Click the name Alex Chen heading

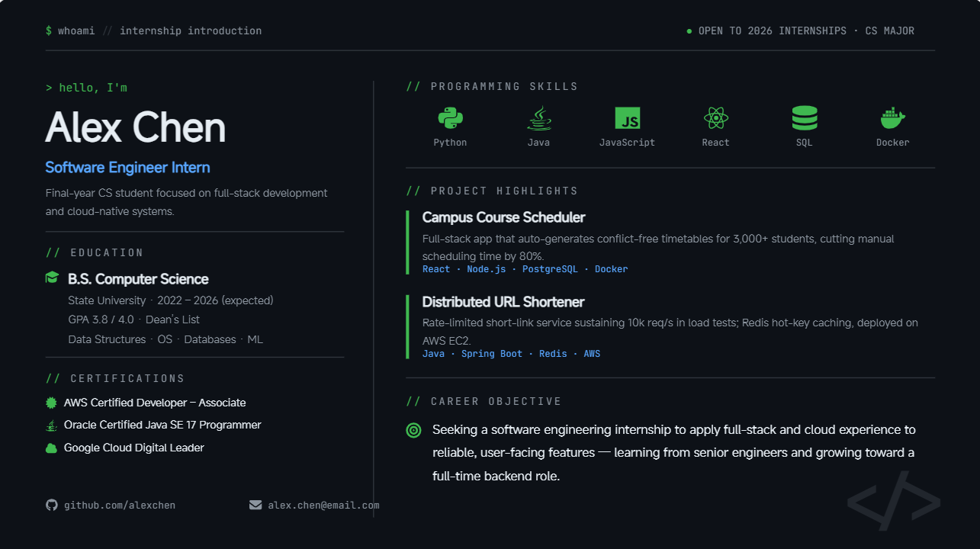[x=136, y=127]
